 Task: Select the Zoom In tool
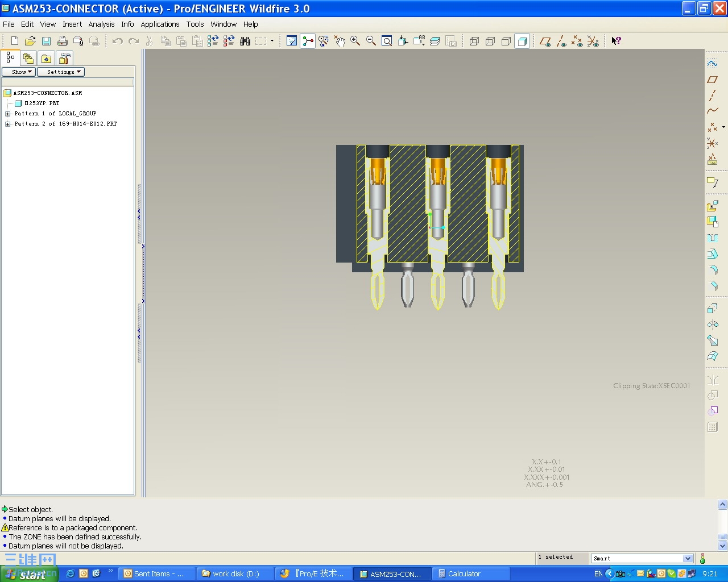click(355, 41)
